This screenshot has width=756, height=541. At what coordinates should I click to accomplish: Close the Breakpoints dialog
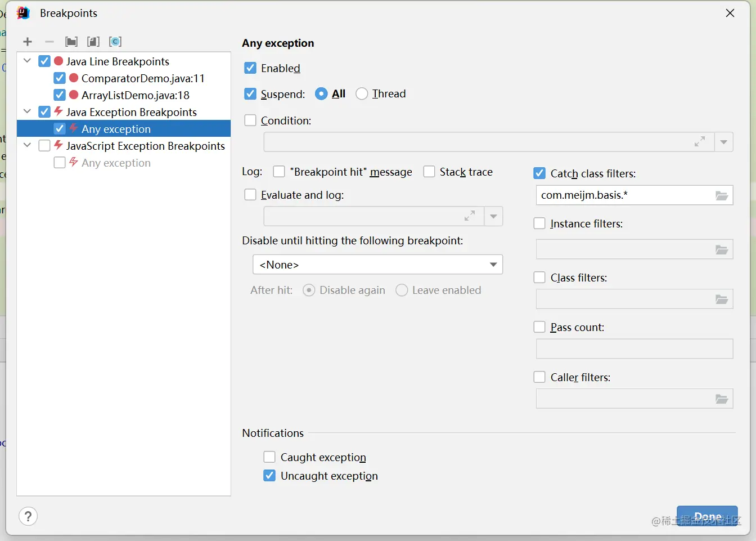[x=730, y=13]
